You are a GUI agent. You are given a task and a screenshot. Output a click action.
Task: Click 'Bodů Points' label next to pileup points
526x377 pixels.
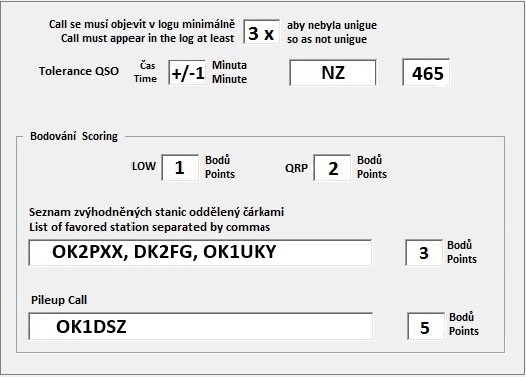pyautogui.click(x=464, y=324)
